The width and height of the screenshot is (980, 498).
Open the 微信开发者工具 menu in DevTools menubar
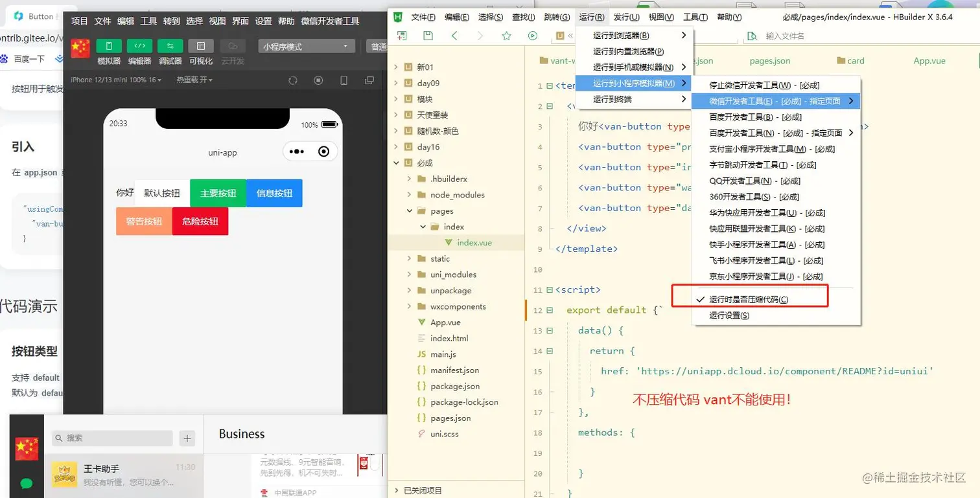(330, 21)
